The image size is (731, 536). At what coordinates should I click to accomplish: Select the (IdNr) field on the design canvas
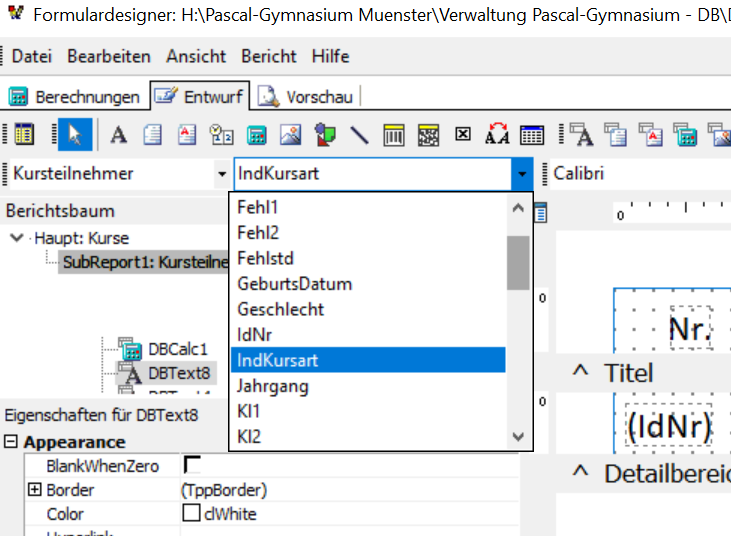pos(669,426)
